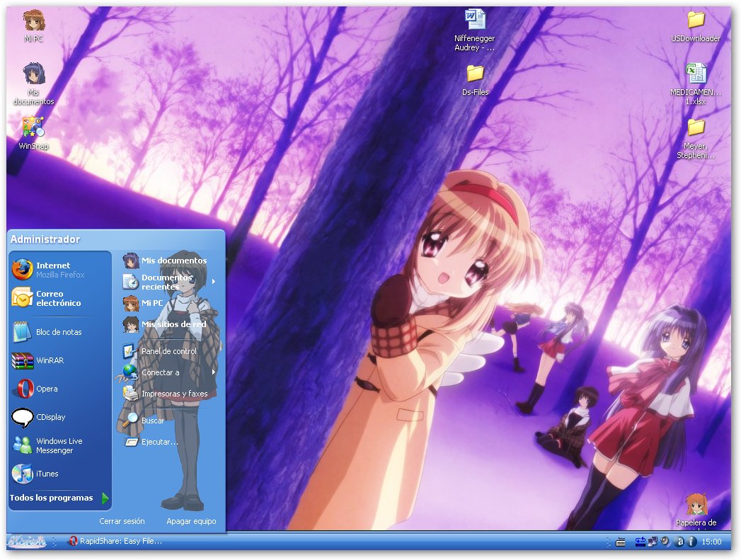Screen dimensions: 741x560
Task: Launch CDisplay from the start menu
Action: pos(59,417)
